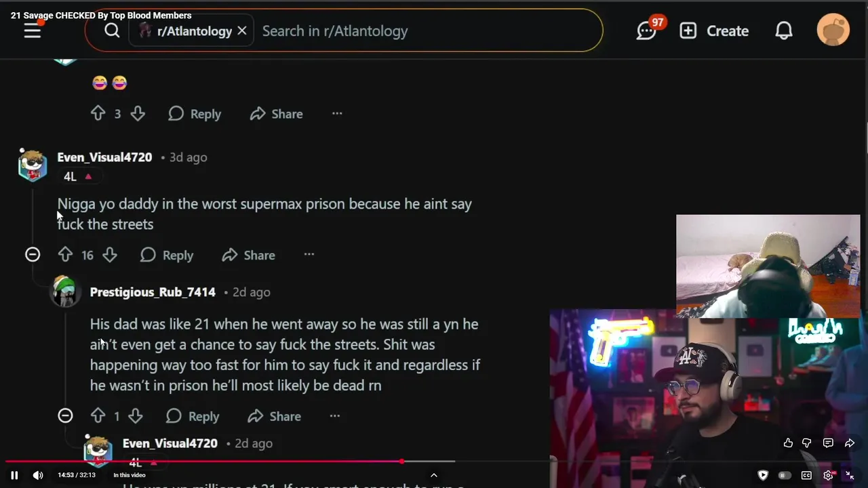Upvote the Even_Visual4720 comment with 16 points
This screenshot has height=488, width=868.
65,255
